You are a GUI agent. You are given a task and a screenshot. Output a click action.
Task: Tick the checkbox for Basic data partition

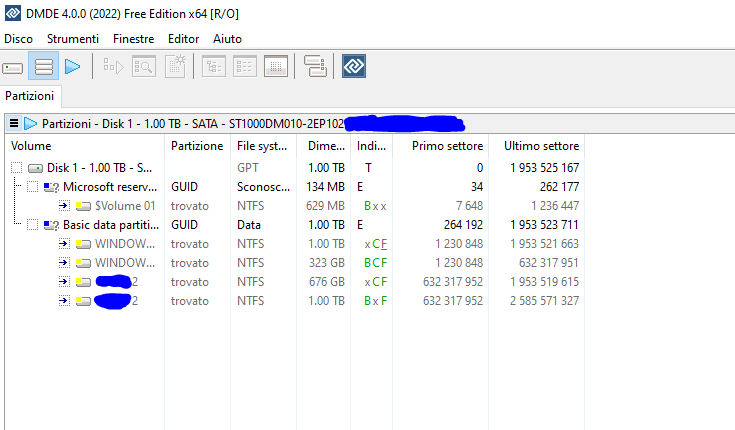[32, 225]
